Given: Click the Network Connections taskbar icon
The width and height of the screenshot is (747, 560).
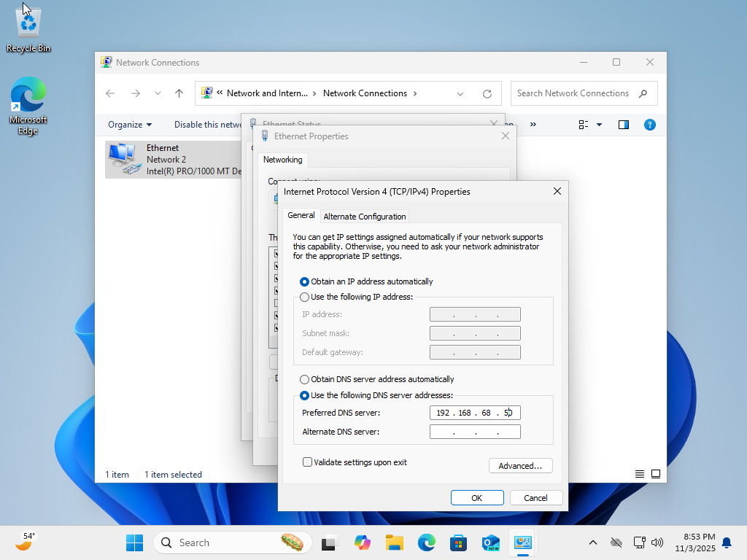Looking at the screenshot, I should 522,542.
